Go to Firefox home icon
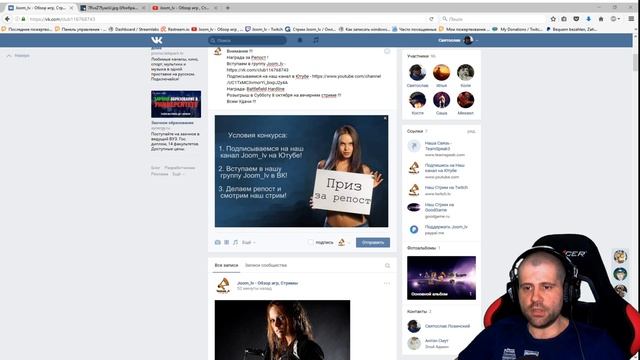 coord(601,19)
